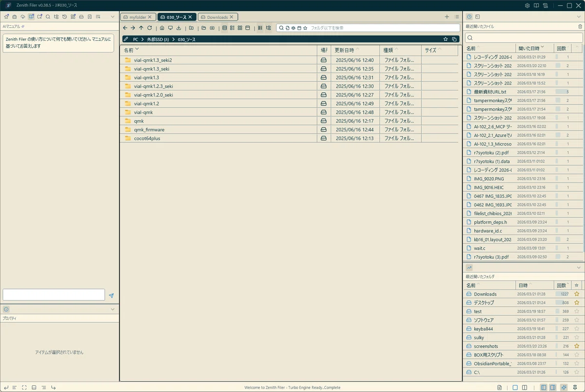Add a new tab
The width and height of the screenshot is (585, 392).
(x=447, y=17)
